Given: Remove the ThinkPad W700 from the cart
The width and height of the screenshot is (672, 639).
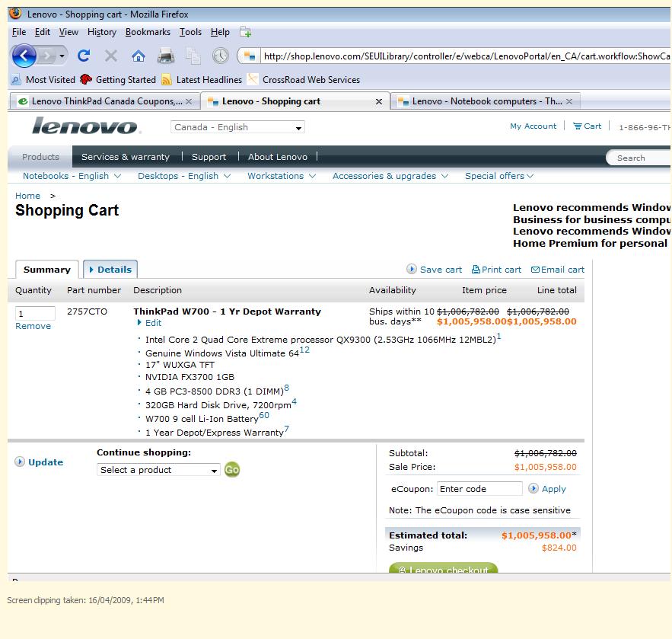Looking at the screenshot, I should pos(33,326).
